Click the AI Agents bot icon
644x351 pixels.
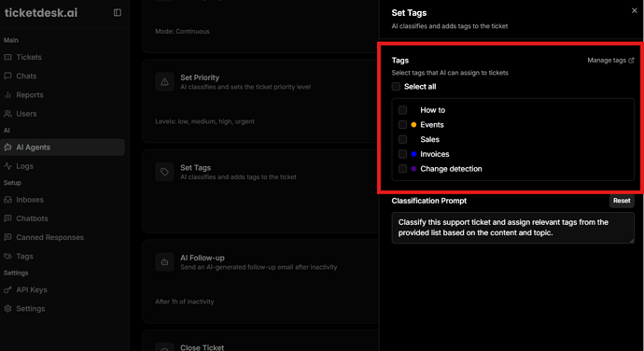(x=7, y=147)
